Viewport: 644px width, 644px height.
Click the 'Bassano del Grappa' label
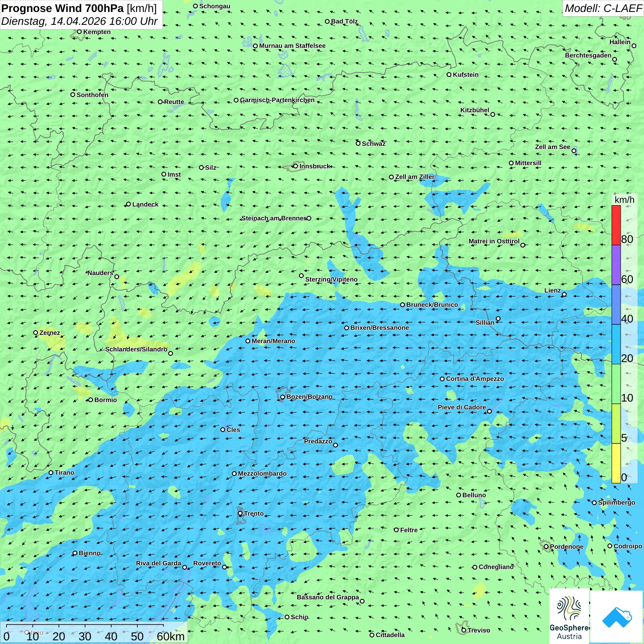(328, 597)
